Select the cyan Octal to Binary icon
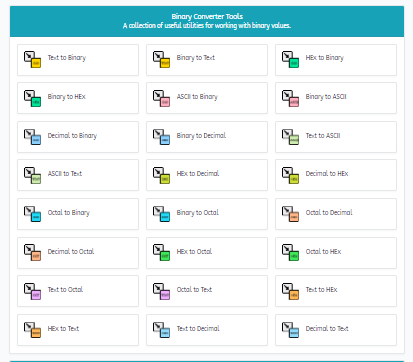 click(x=32, y=214)
